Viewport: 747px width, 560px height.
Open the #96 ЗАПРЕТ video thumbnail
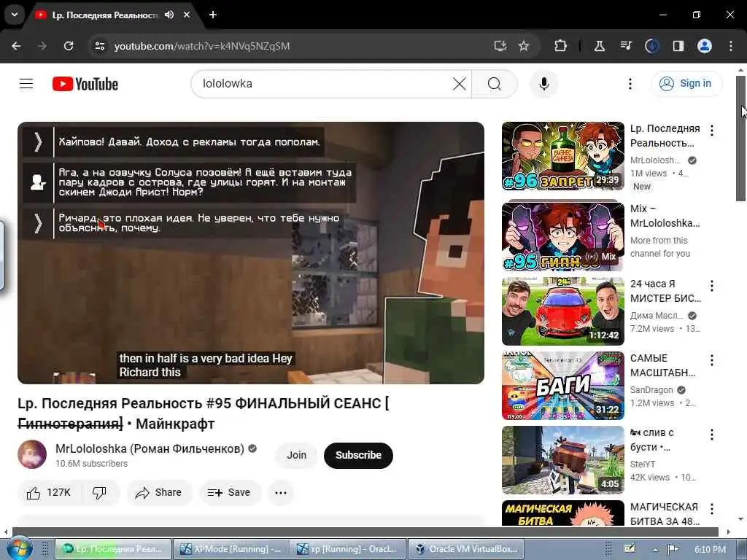562,156
